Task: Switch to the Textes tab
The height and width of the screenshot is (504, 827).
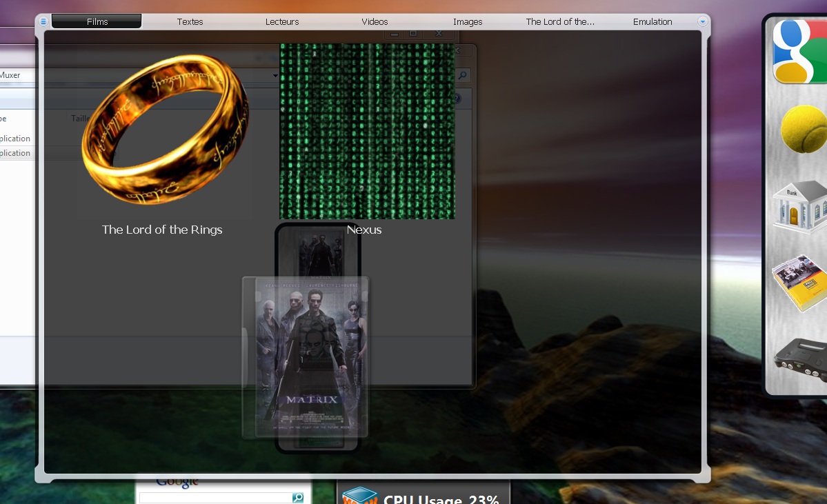Action: pyautogui.click(x=190, y=22)
